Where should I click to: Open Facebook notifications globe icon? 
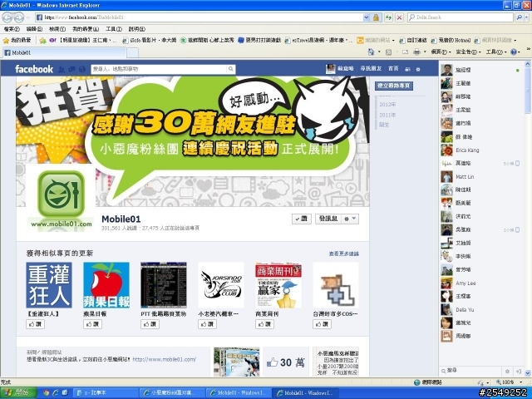pyautogui.click(x=82, y=69)
